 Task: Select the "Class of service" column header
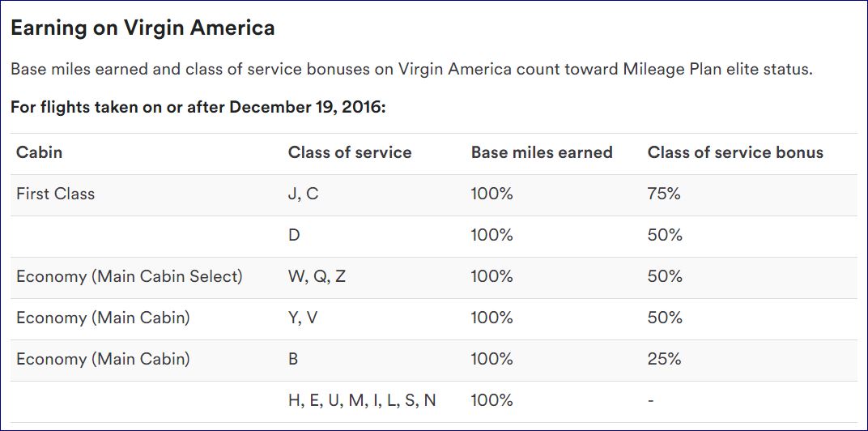click(350, 152)
